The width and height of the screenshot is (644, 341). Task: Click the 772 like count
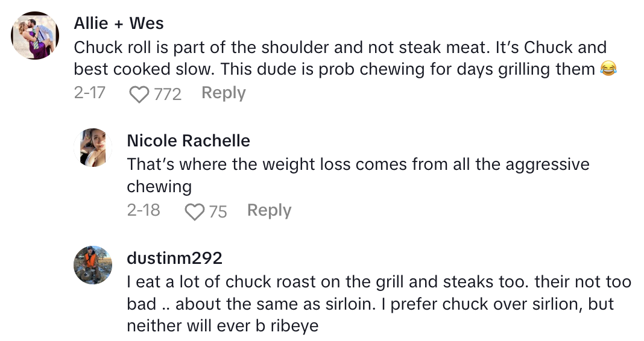168,94
